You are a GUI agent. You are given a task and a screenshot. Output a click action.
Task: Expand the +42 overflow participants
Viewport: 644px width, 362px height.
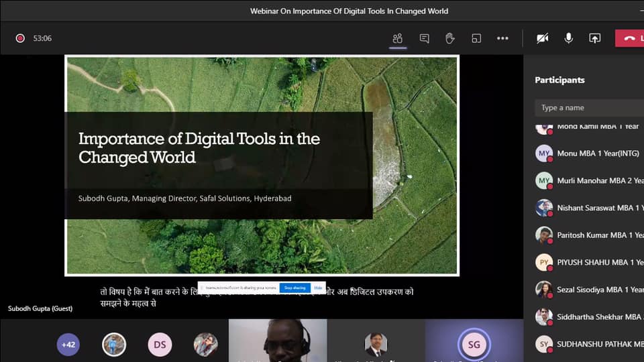point(68,345)
